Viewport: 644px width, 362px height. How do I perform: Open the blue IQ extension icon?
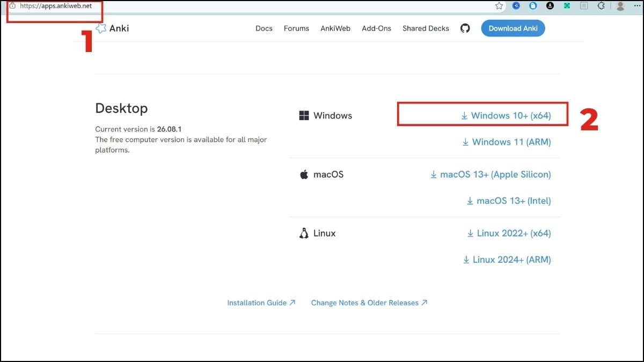point(516,6)
